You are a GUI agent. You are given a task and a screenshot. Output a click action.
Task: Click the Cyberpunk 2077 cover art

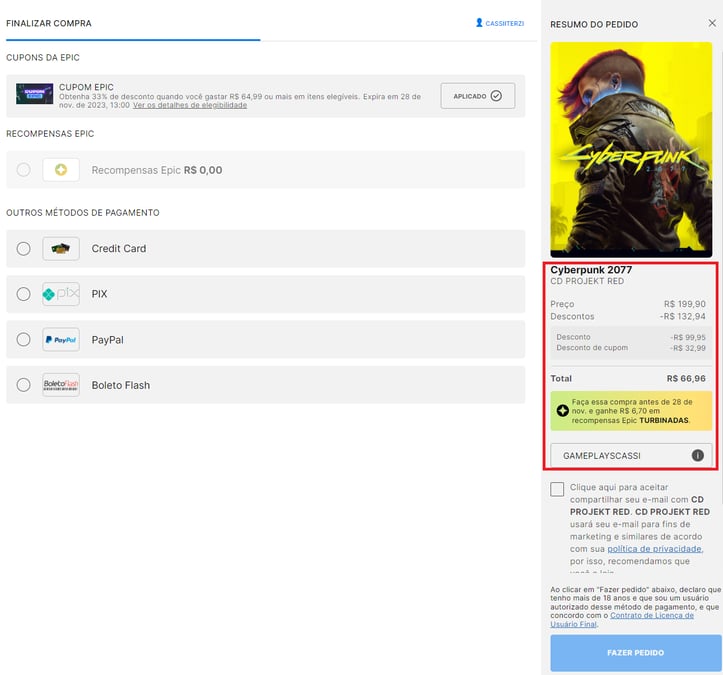631,149
